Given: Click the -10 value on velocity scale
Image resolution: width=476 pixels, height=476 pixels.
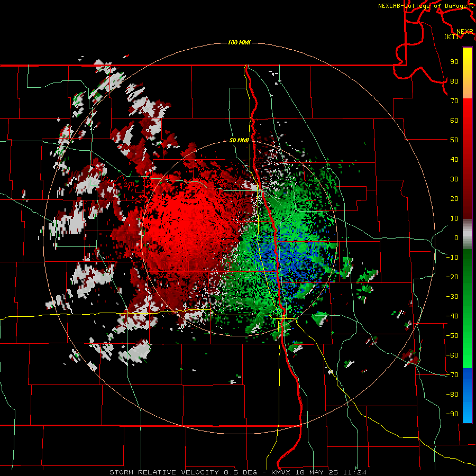Looking at the screenshot, I should click(x=452, y=258).
